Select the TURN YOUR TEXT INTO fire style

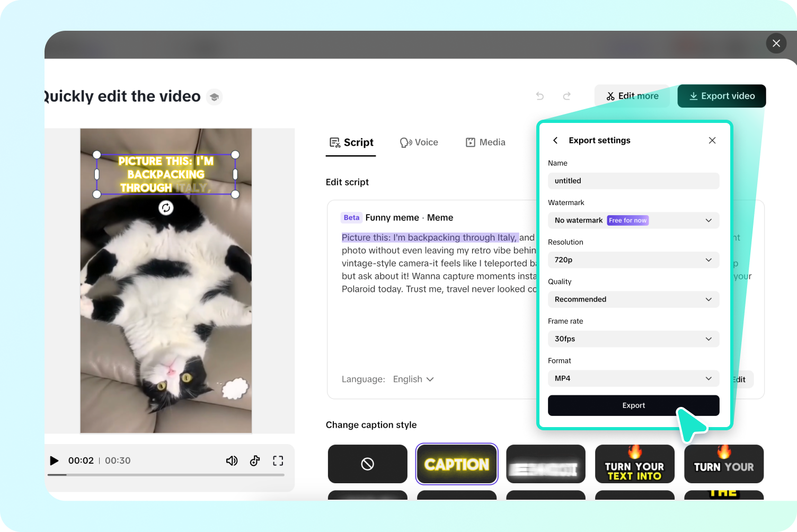pos(634,464)
